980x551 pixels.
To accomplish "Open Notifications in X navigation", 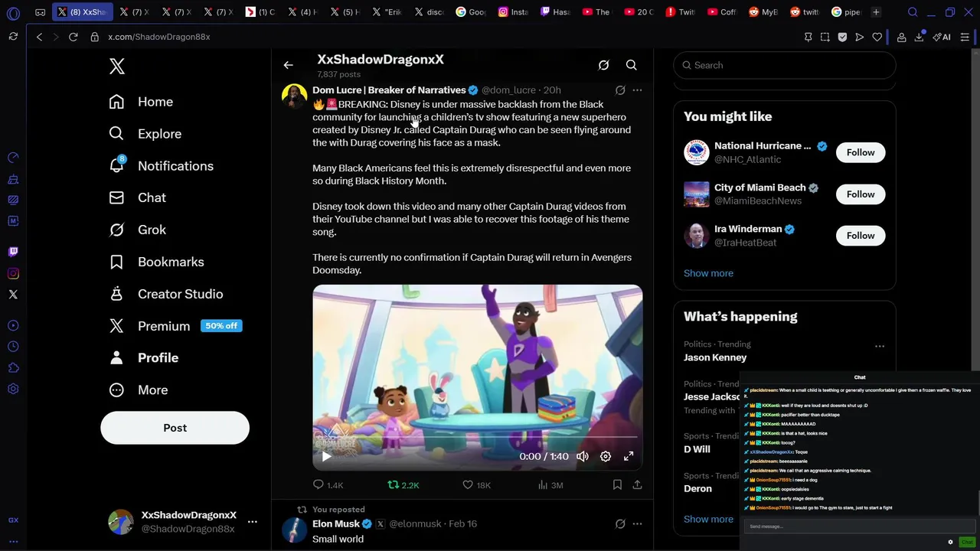I will click(162, 166).
